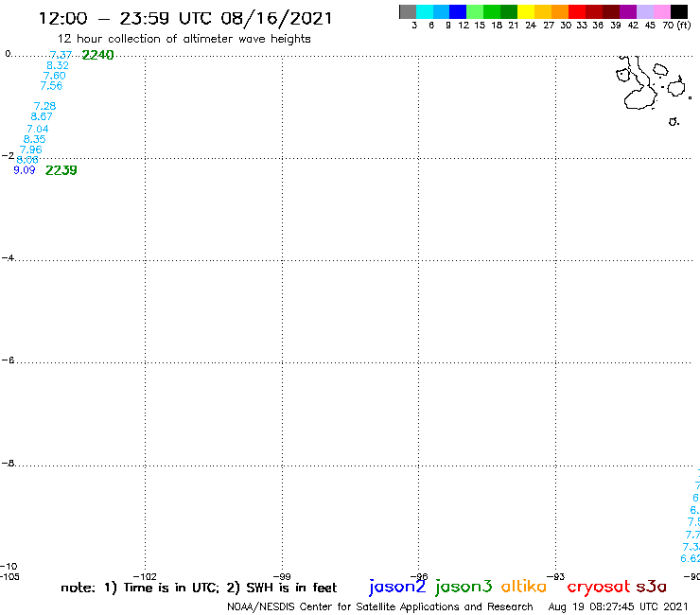700x615 pixels.
Task: Click the NOAA/NESDIS Center credit text
Action: coord(380,606)
